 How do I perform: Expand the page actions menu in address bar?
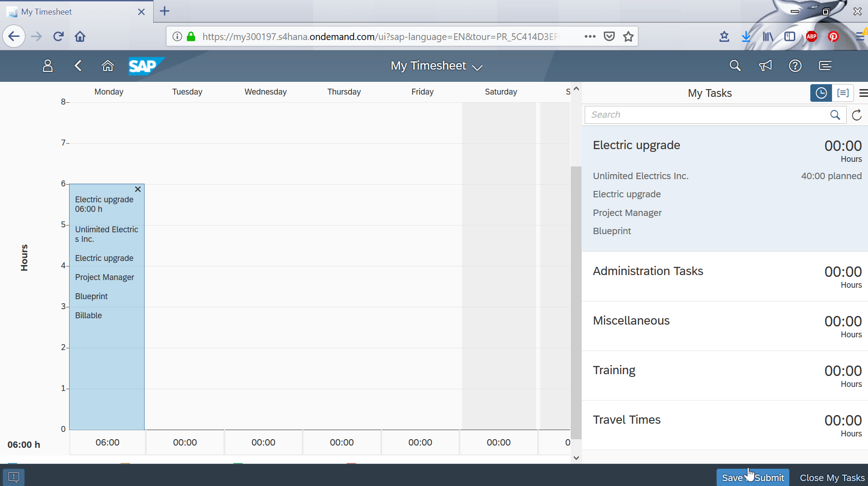point(590,36)
